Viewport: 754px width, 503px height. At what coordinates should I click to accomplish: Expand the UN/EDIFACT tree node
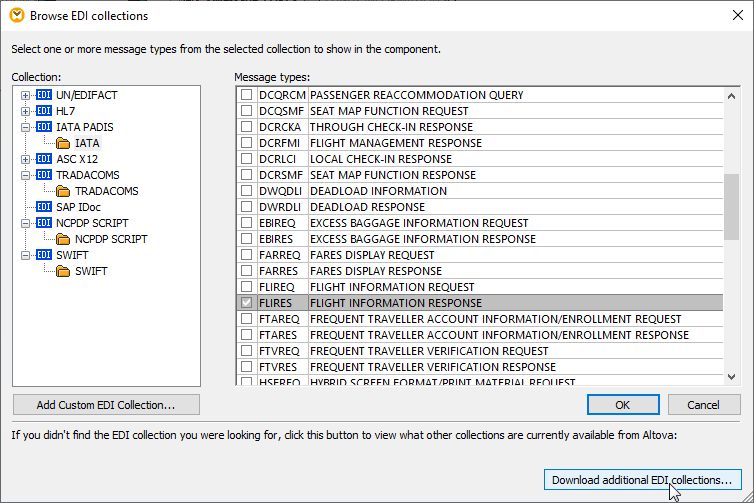point(26,95)
